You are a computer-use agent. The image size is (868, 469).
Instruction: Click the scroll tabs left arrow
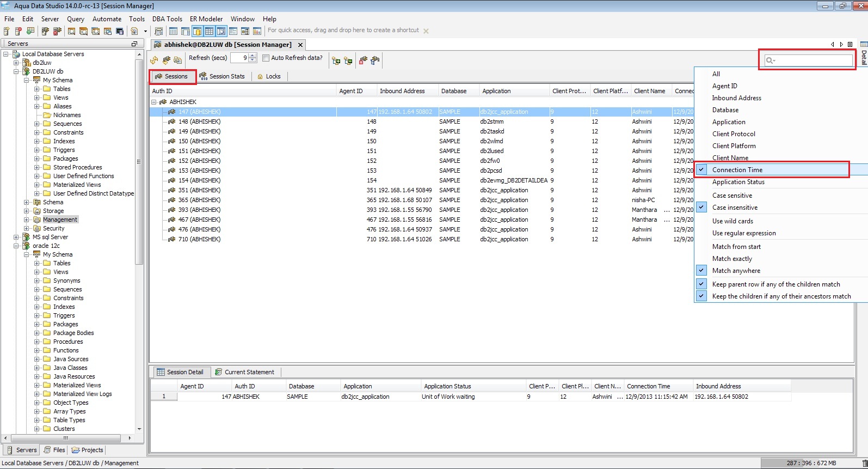pos(832,45)
